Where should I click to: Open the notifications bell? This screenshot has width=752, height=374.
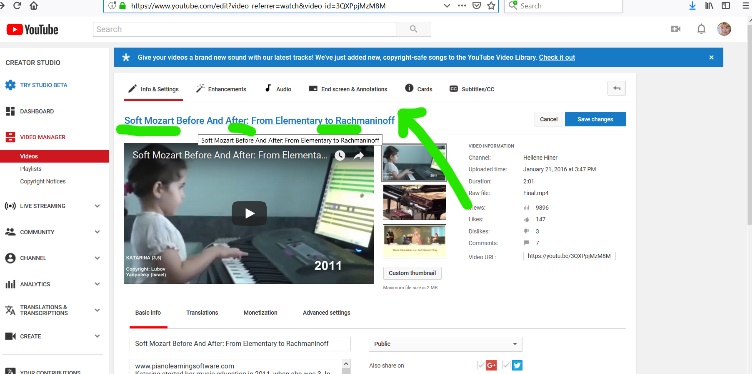coord(701,29)
